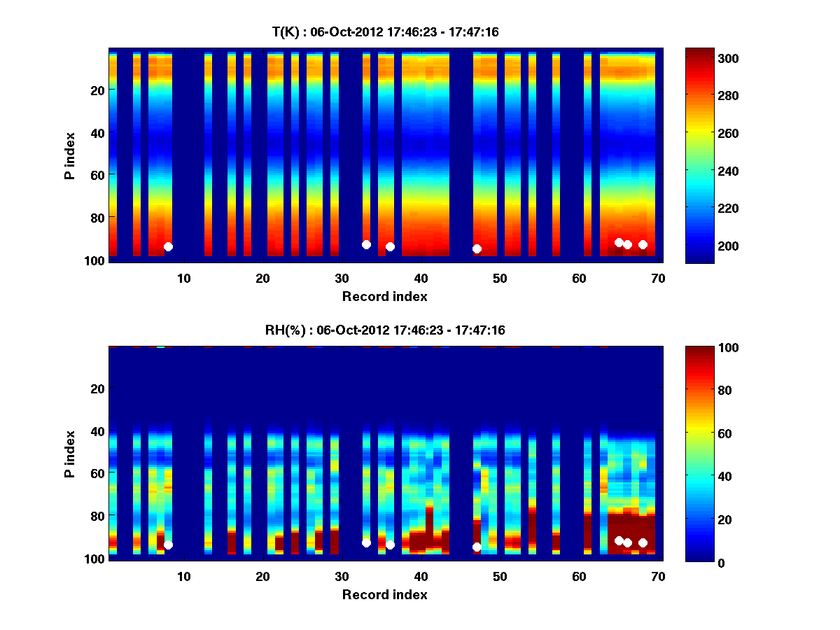Image resolution: width=840 pixels, height=630 pixels.
Task: Click the leftmost white marker in the humidity plot
Action: [x=168, y=545]
